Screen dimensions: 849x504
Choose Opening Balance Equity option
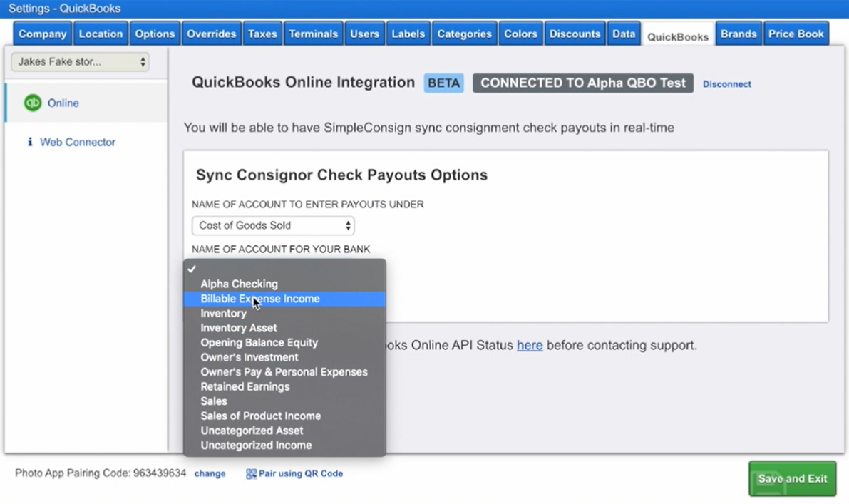click(x=285, y=343)
